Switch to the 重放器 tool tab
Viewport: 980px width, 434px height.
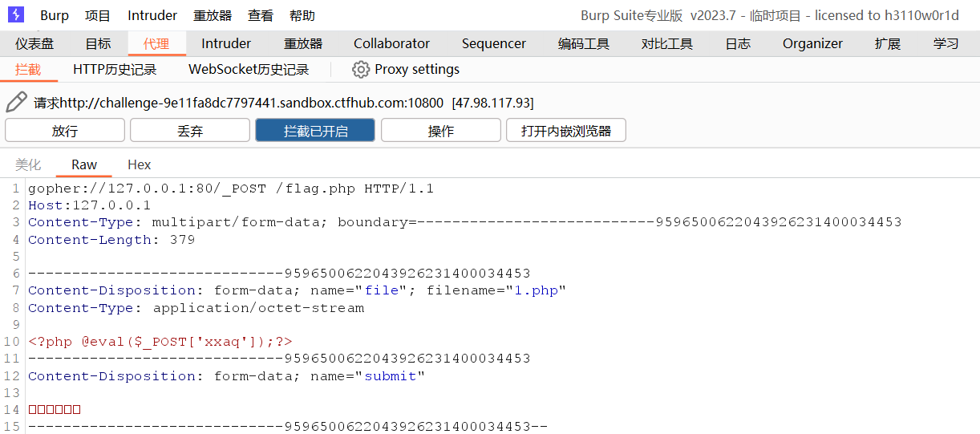point(303,43)
